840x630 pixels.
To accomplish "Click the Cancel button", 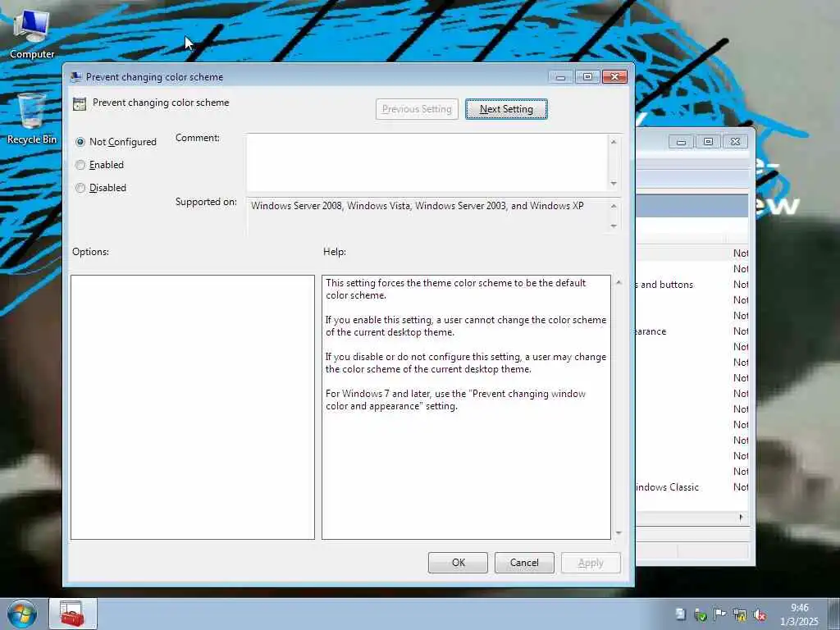I will click(x=524, y=563).
